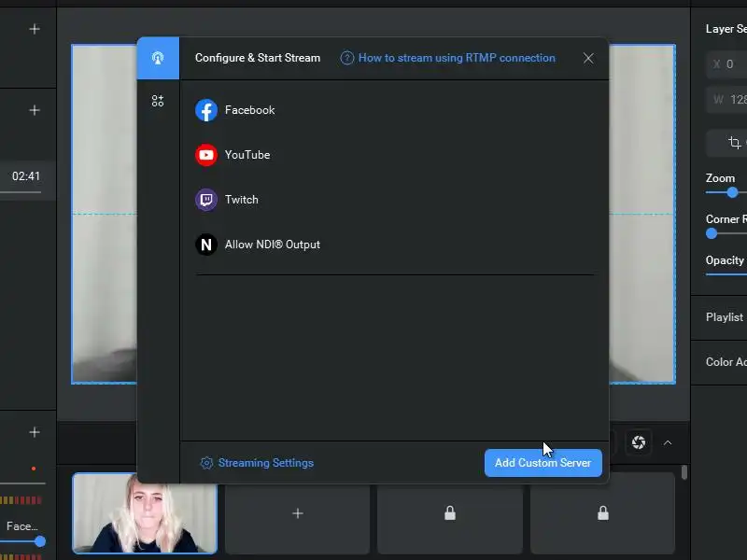Click the W width input field
The width and height of the screenshot is (747, 560).
pyautogui.click(x=727, y=100)
